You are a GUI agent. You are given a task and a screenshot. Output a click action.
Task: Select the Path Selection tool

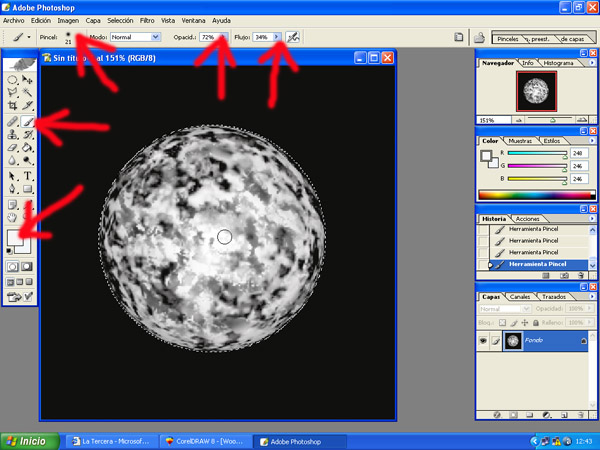click(12, 176)
